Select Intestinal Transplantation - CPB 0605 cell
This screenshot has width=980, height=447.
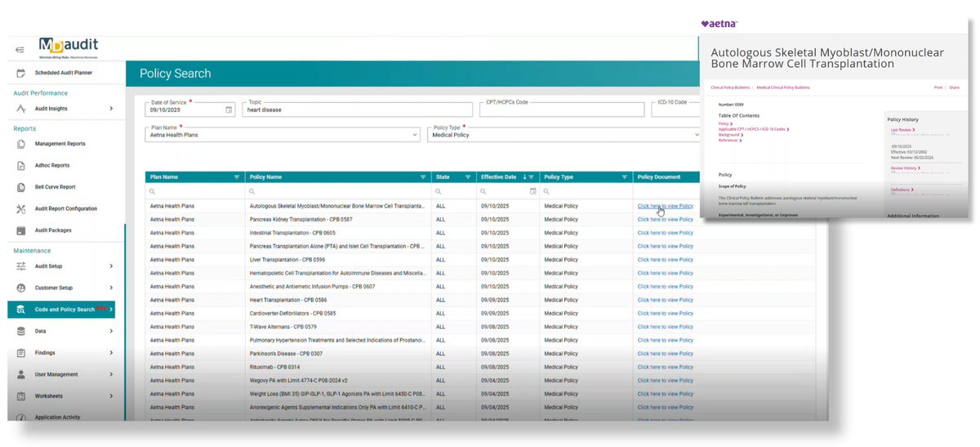337,233
